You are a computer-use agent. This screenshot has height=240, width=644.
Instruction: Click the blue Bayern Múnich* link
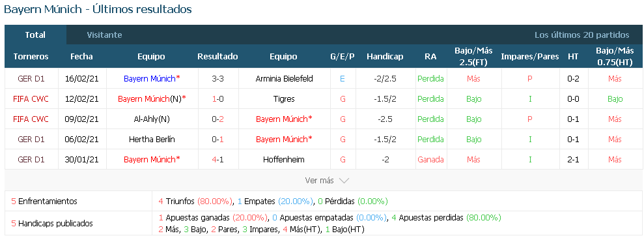(x=152, y=79)
